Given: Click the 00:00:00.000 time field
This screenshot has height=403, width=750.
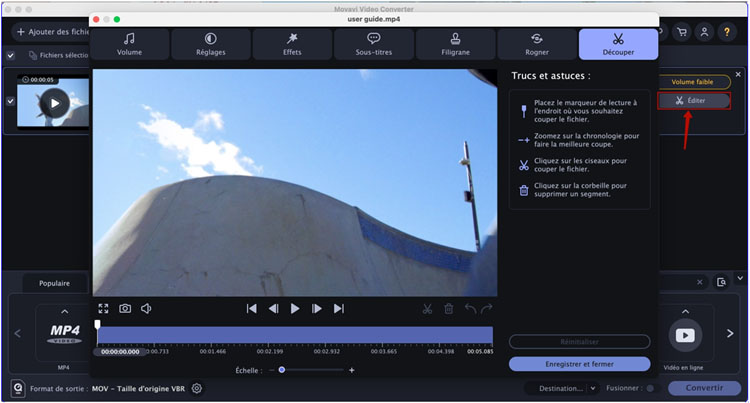Looking at the screenshot, I should (120, 352).
